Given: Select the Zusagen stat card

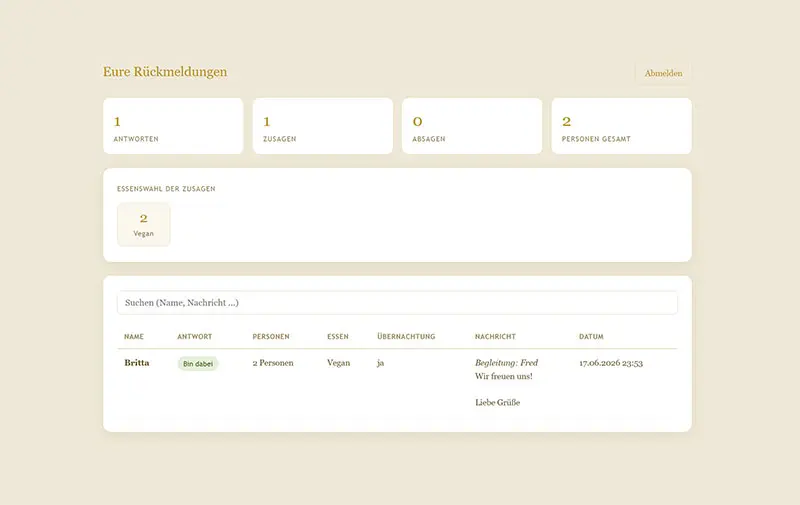Looking at the screenshot, I should (322, 126).
